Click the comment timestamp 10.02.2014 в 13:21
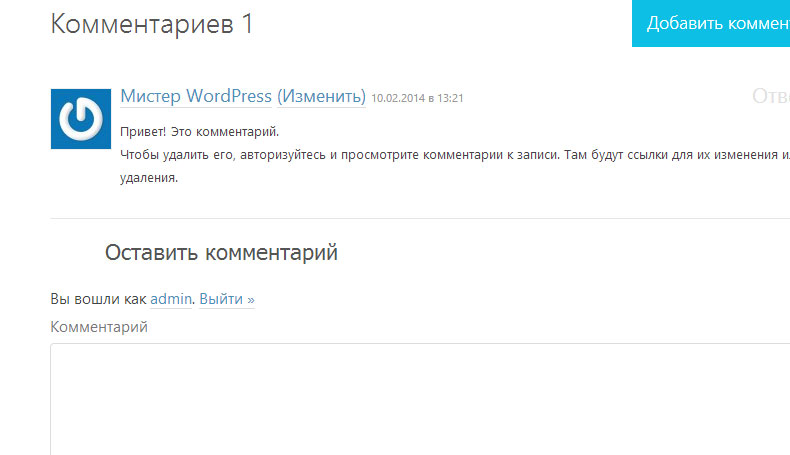Screen dimensions: 790x455 pyautogui.click(x=417, y=98)
